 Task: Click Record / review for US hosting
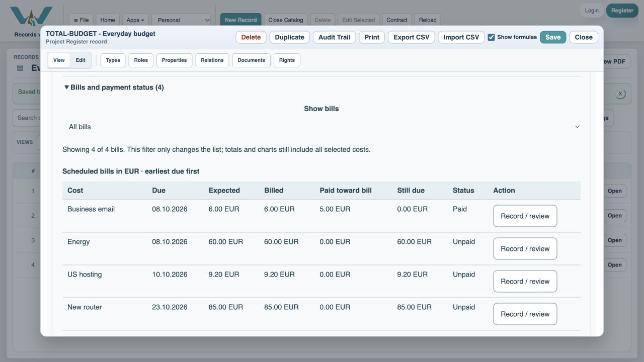pos(525,282)
